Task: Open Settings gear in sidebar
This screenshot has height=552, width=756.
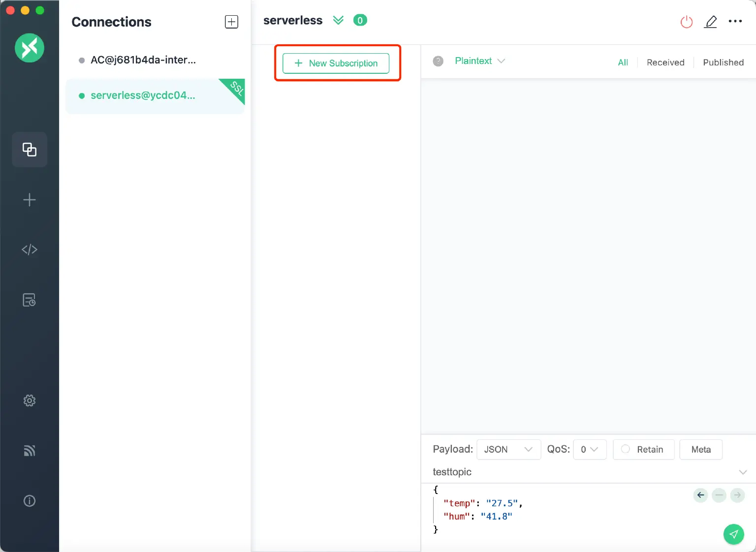Action: [30, 400]
